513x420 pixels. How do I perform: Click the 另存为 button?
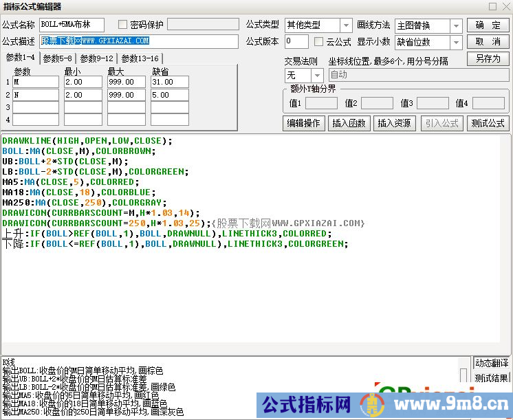coord(488,58)
